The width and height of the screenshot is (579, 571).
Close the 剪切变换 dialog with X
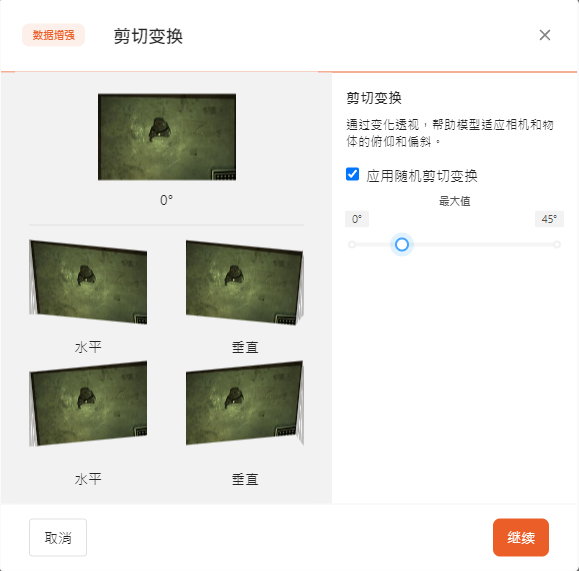tap(545, 35)
